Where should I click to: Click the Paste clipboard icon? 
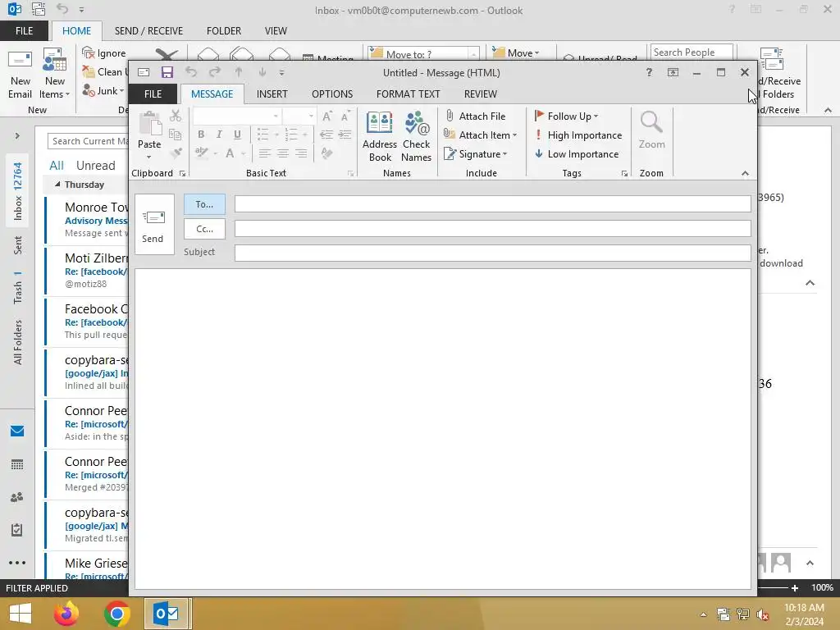click(149, 125)
